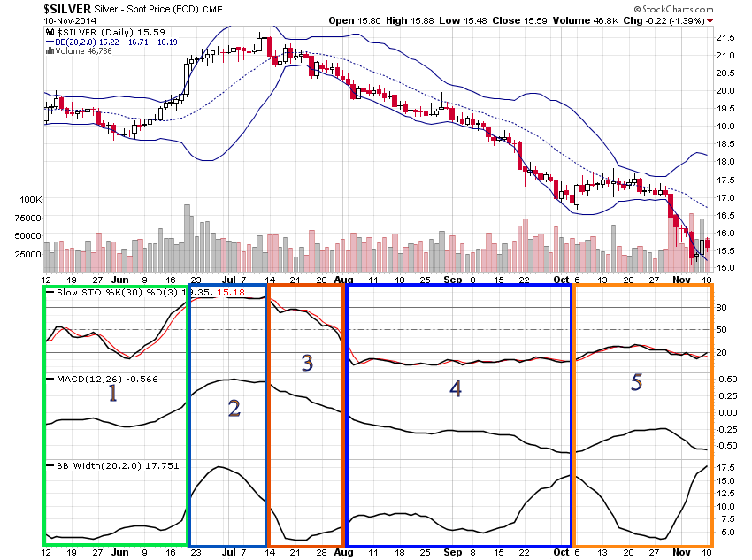752x560 pixels.
Task: Click the tallest grey volume bar in mid-June
Action: (187, 238)
